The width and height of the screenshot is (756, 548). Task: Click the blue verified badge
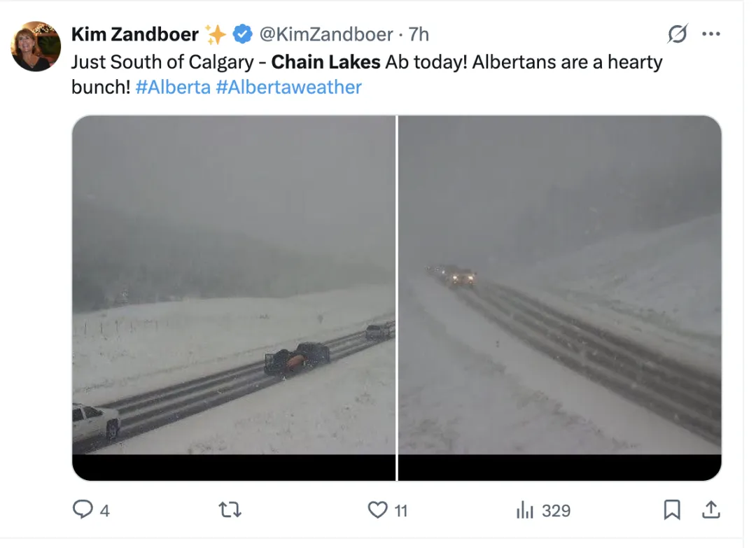[x=242, y=34]
